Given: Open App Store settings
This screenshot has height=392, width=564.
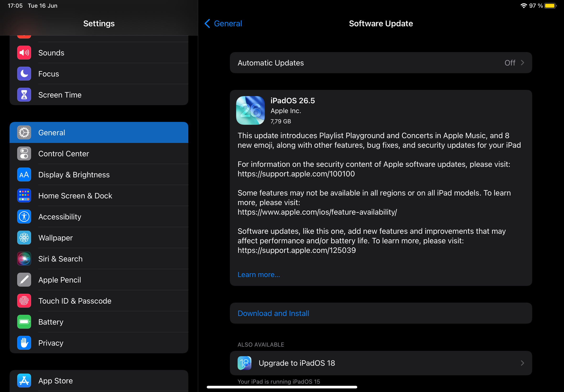Looking at the screenshot, I should pyautogui.click(x=99, y=381).
